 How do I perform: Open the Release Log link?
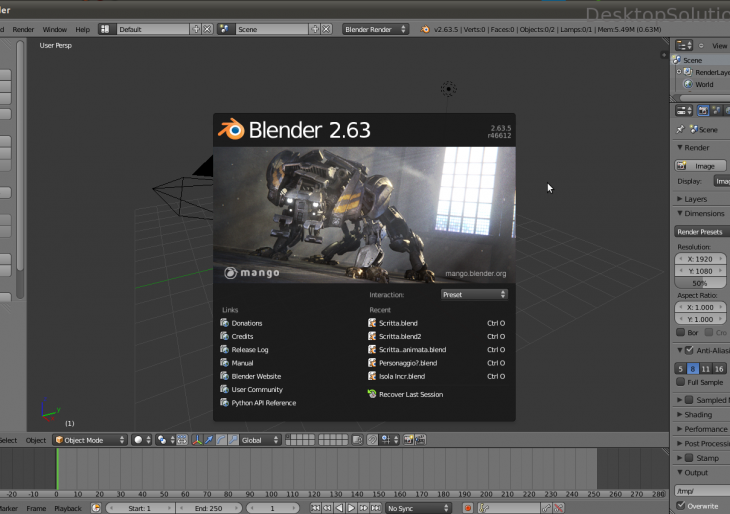coord(249,350)
